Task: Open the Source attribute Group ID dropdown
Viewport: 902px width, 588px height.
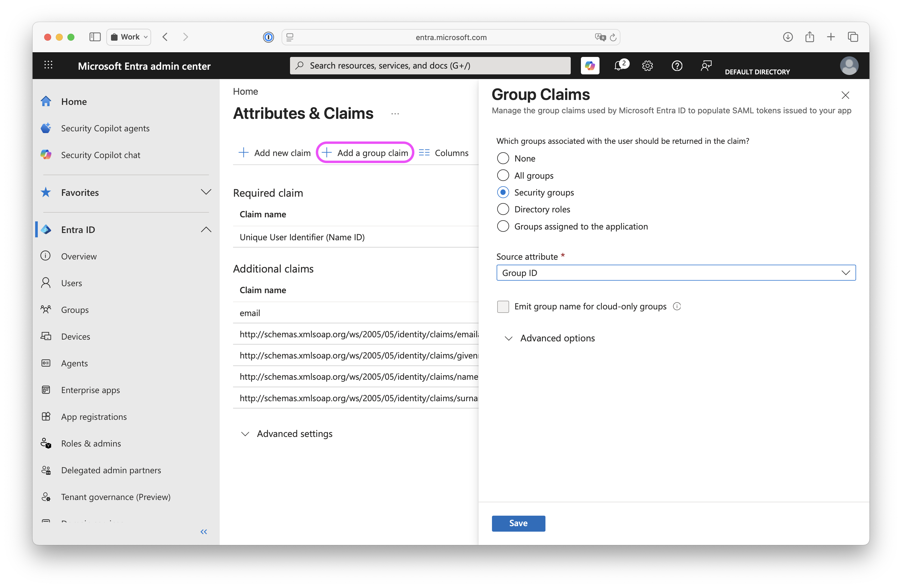Action: 676,273
